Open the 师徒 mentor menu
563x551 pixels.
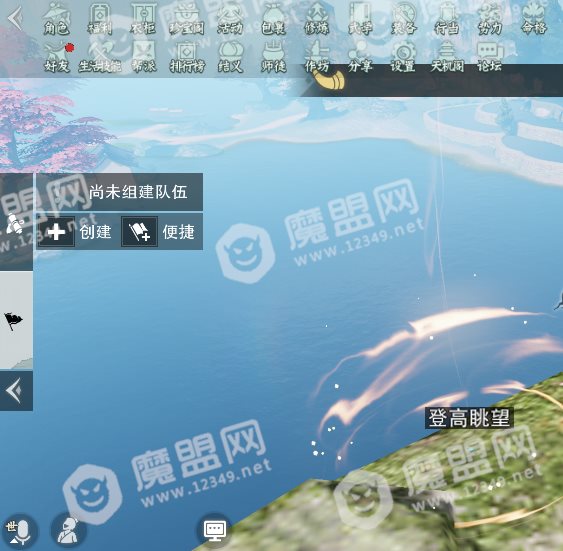274,57
